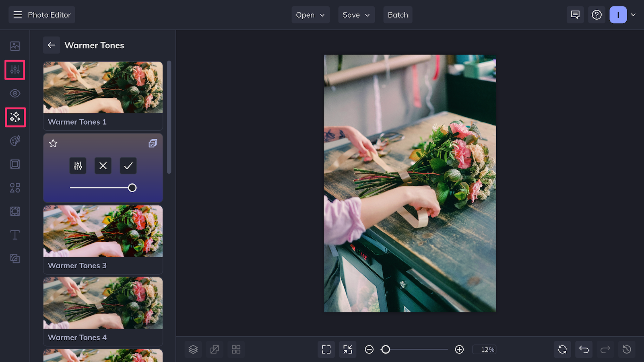Image resolution: width=644 pixels, height=362 pixels.
Task: Click the Undo arrow in the bottom toolbar
Action: (584, 349)
